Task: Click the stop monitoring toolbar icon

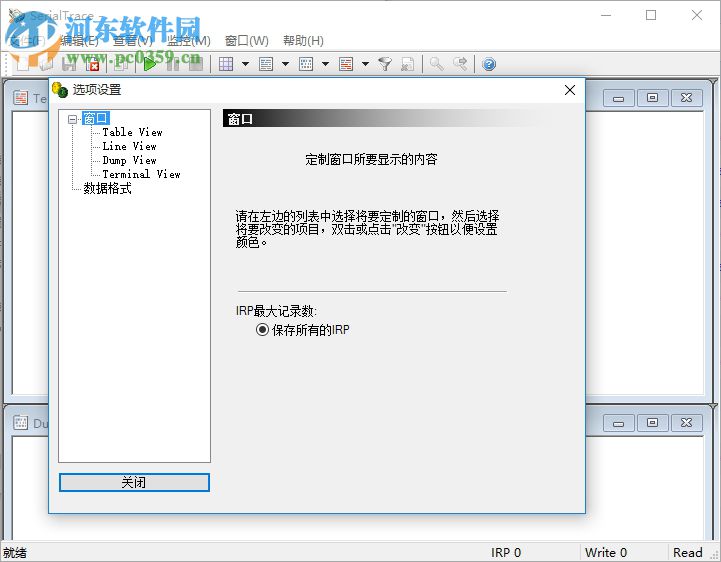Action: tap(195, 64)
